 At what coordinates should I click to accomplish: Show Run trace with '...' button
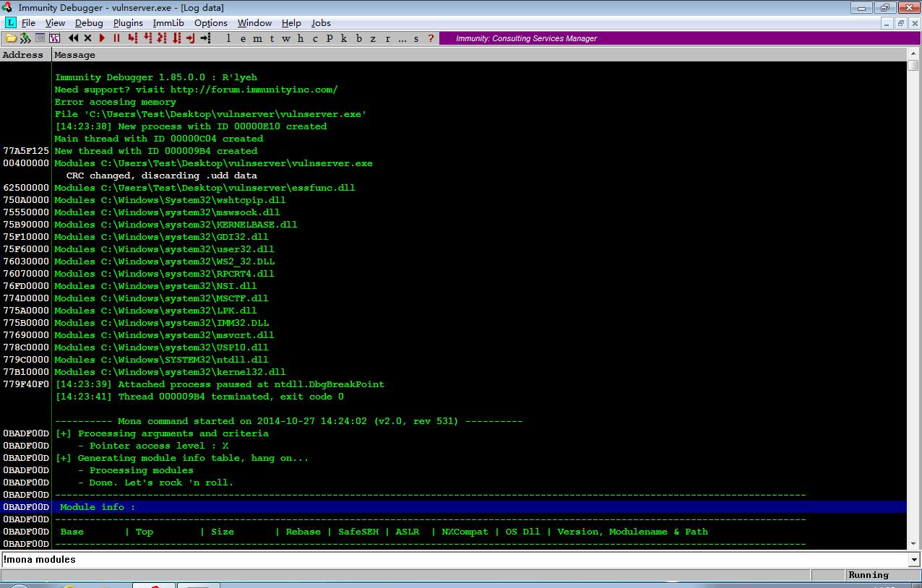(x=402, y=38)
